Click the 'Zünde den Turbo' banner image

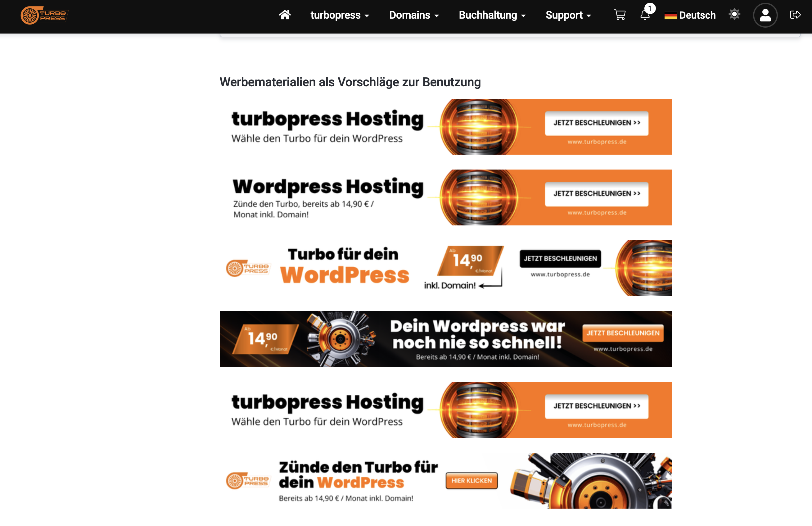tap(445, 481)
